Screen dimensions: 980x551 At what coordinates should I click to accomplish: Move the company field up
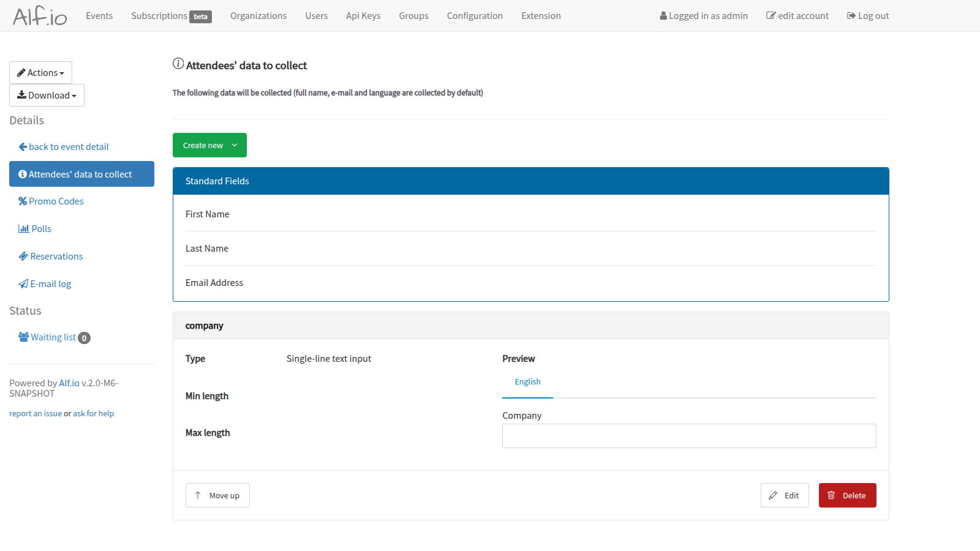coord(217,496)
